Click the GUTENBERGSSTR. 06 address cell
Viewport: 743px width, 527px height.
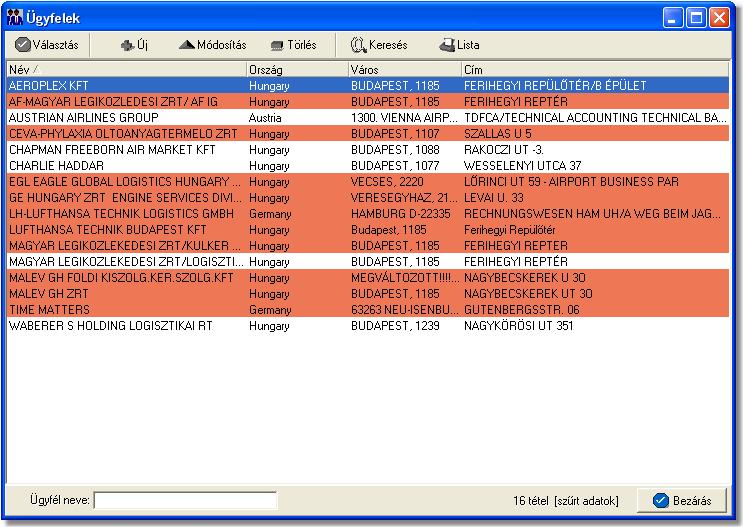(x=521, y=310)
